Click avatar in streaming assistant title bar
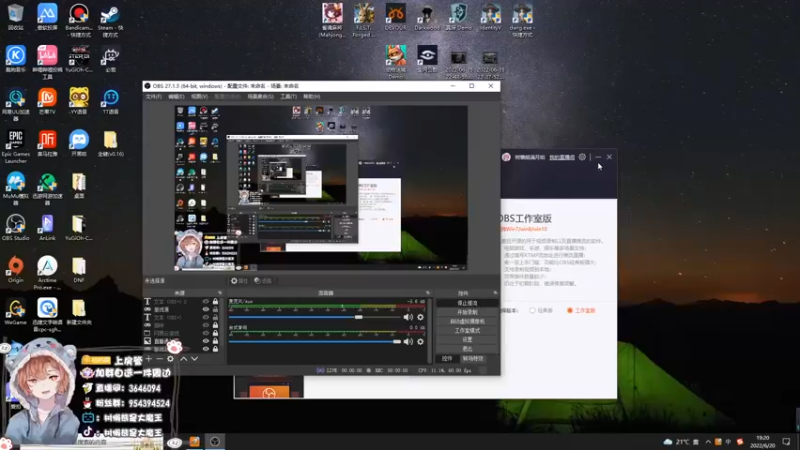The height and width of the screenshot is (450, 800). pos(506,157)
